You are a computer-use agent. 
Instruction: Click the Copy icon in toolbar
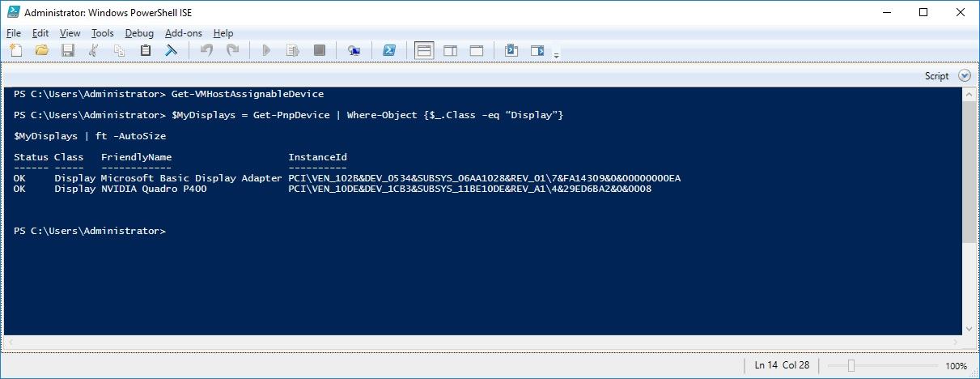pos(120,51)
